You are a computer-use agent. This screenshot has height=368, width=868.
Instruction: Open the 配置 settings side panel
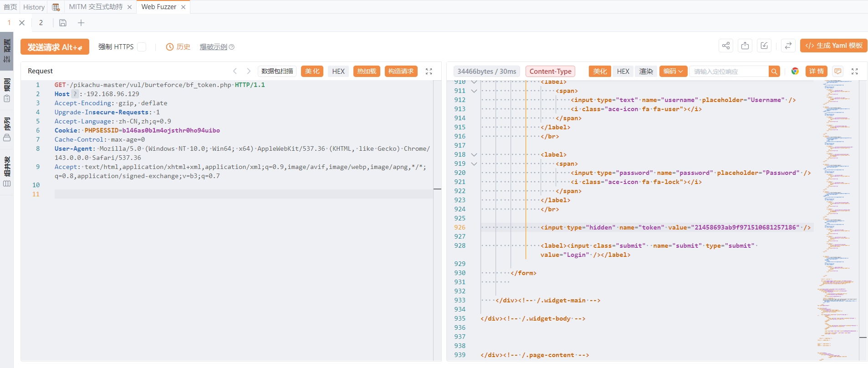pyautogui.click(x=7, y=51)
